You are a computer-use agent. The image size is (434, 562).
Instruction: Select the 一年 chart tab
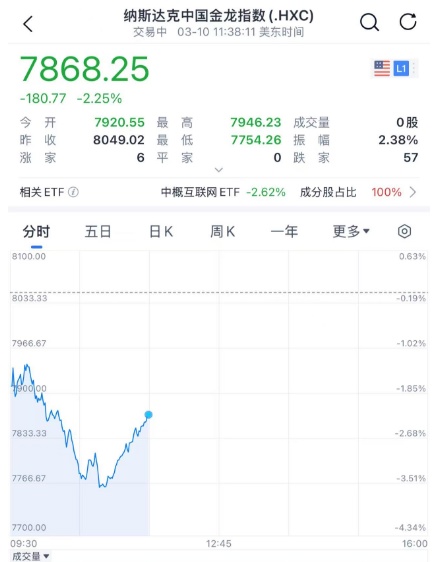coord(284,232)
